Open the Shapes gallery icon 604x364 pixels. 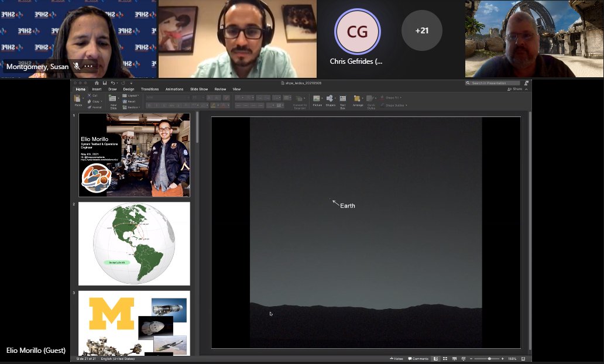[x=330, y=98]
